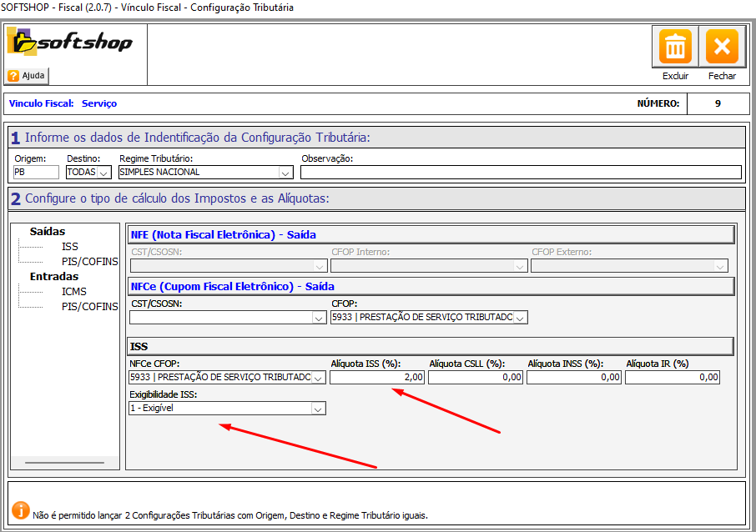Focus the Alíquota ISS (%) field
Viewport: 756px width, 532px height.
tap(377, 378)
